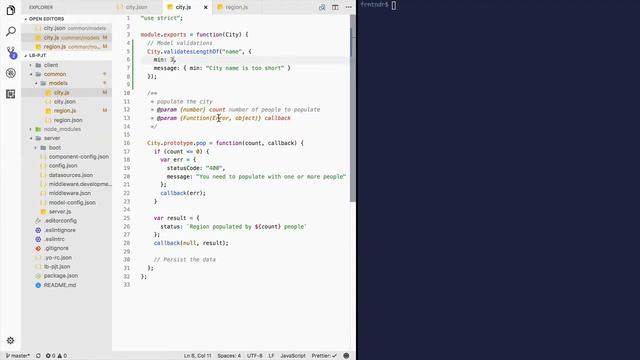Click the .eslintrc file icon
640x360 pixels.
click(x=38, y=239)
